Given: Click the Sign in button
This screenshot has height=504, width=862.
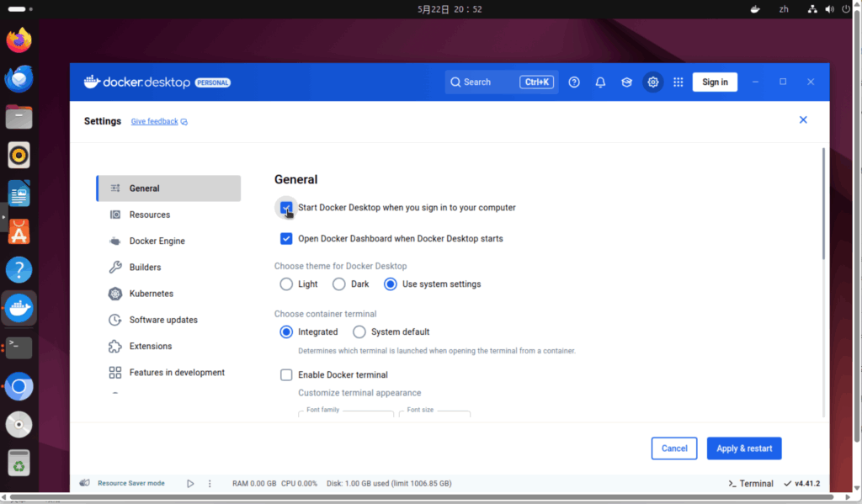Looking at the screenshot, I should tap(715, 82).
